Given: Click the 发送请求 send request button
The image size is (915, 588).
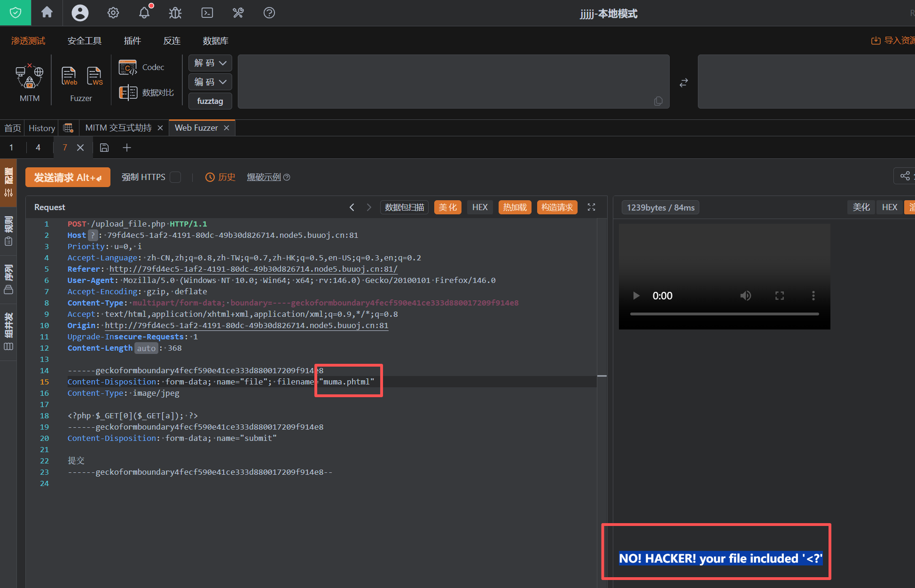Looking at the screenshot, I should (68, 177).
